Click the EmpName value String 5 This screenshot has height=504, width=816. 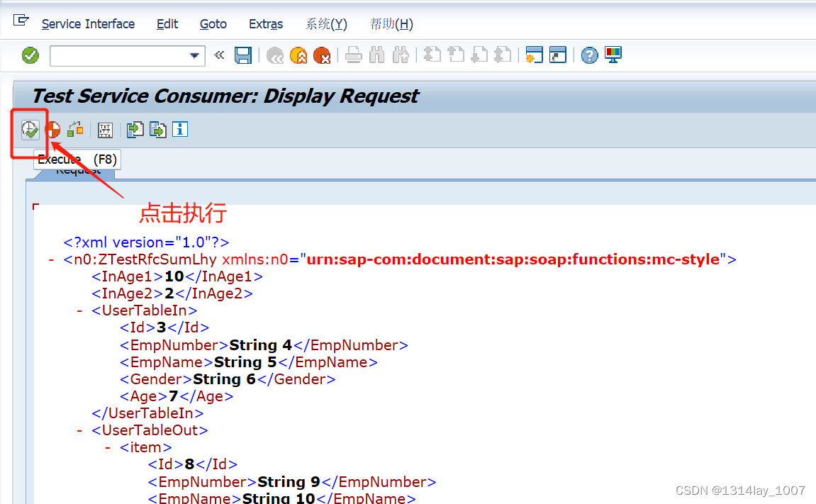(245, 362)
